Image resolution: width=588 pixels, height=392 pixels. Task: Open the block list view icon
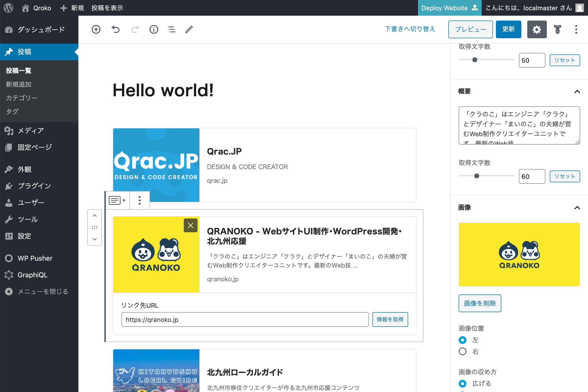pos(171,29)
